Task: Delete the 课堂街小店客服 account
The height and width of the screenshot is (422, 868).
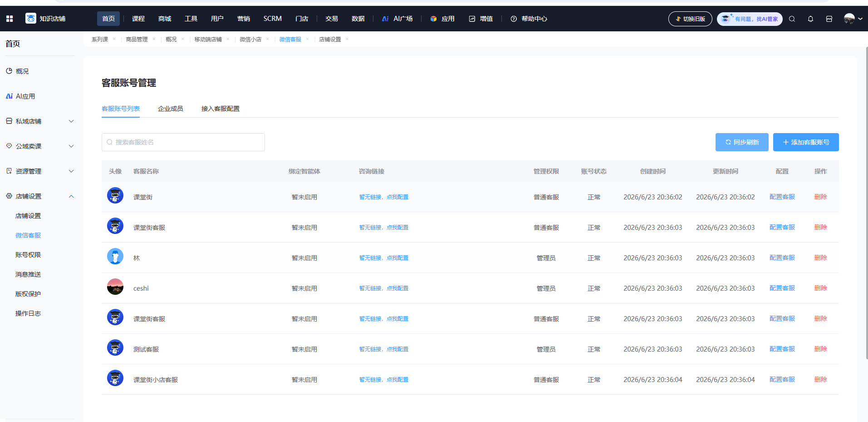Action: point(821,379)
